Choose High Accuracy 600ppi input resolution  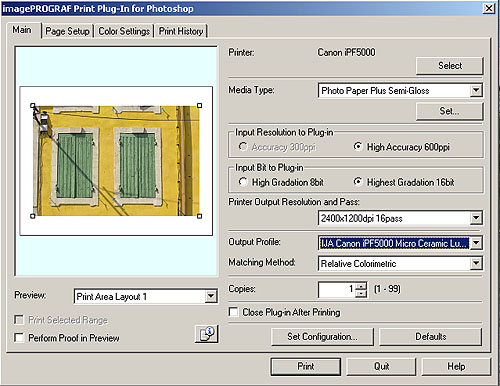(358, 147)
